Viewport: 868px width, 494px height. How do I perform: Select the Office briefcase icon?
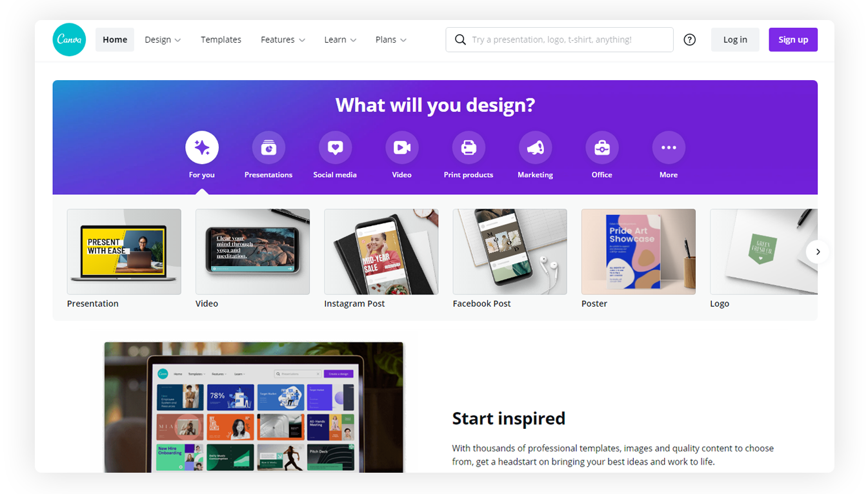point(602,147)
